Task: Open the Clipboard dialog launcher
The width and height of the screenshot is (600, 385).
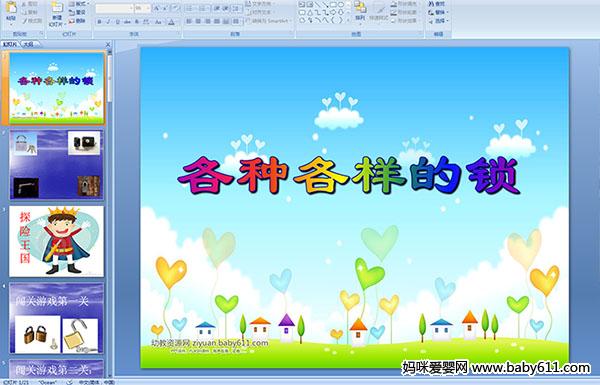Action: click(x=41, y=34)
